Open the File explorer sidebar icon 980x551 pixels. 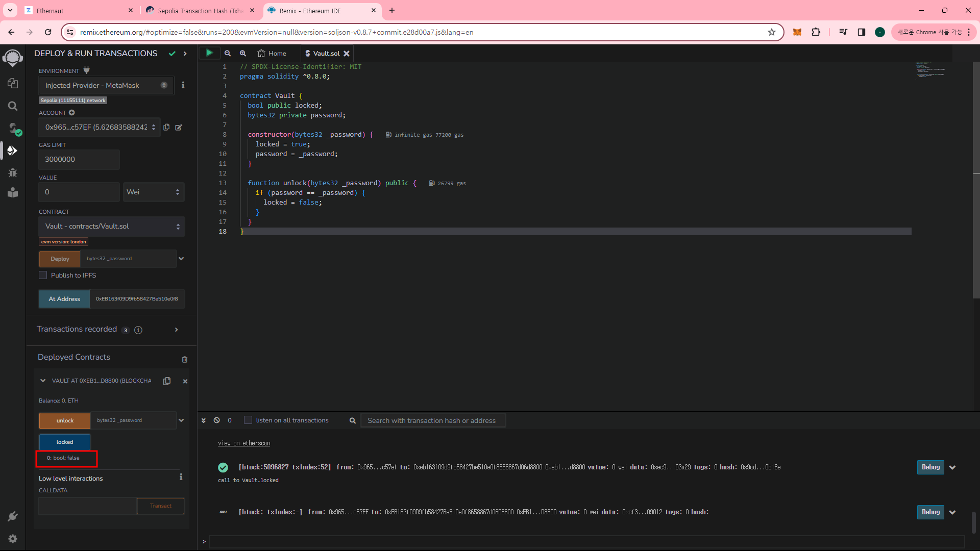coord(13,83)
